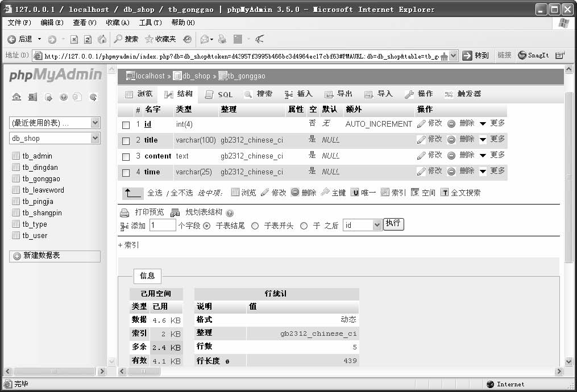The width and height of the screenshot is (577, 392).
Task: Click the IE Refresh icon
Action: point(88,39)
